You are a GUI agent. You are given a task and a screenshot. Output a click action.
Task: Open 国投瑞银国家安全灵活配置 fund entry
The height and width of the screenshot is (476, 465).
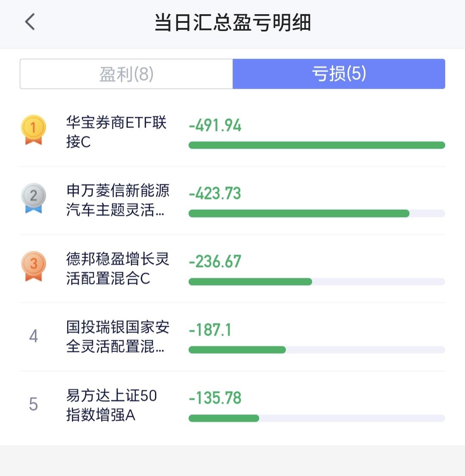(118, 336)
